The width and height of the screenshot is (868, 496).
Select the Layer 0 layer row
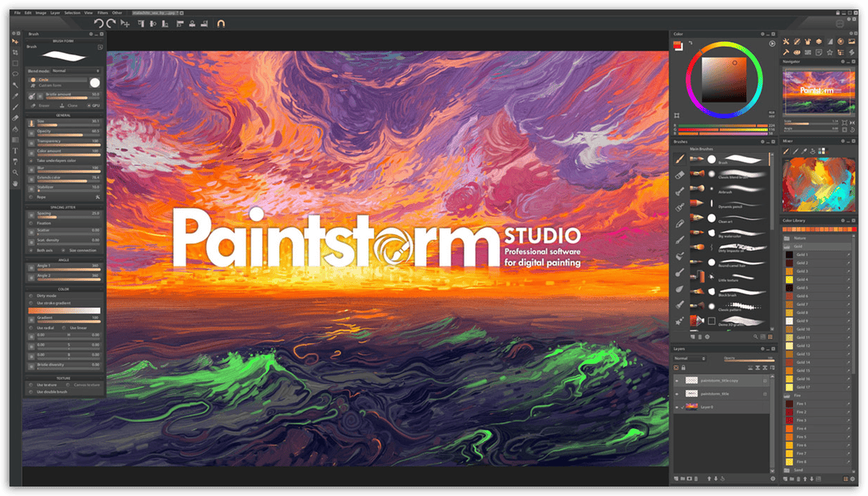click(721, 407)
